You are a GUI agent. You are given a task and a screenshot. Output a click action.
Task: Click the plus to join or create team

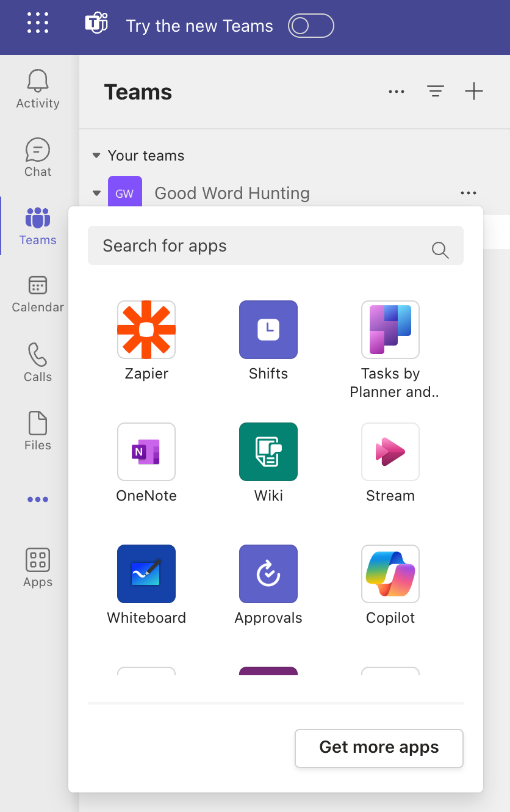474,92
